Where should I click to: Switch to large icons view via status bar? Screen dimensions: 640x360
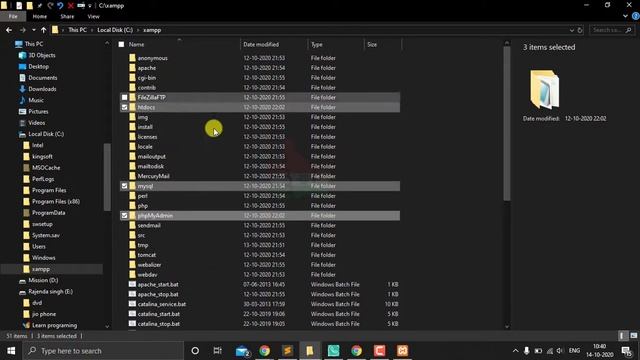tap(633, 336)
